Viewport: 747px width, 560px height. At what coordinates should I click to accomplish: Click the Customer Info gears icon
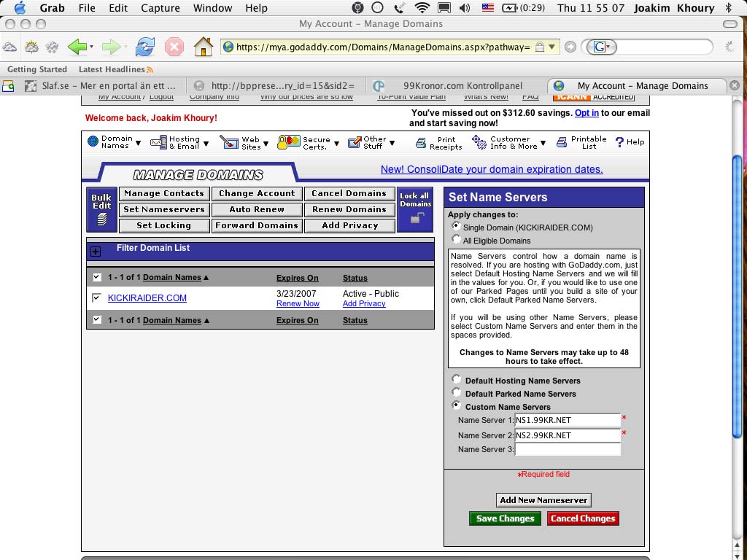479,142
